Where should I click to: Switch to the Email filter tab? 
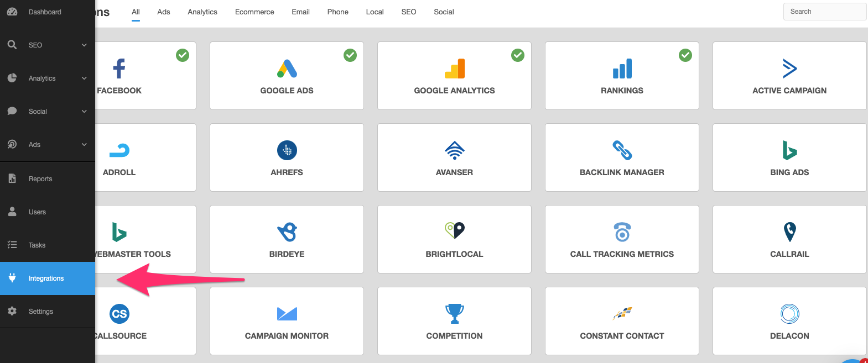click(301, 12)
